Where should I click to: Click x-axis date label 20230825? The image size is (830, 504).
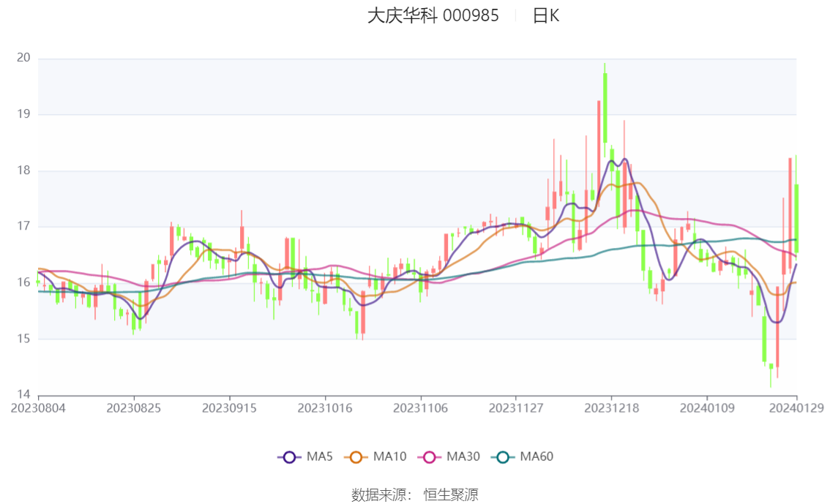pyautogui.click(x=134, y=408)
